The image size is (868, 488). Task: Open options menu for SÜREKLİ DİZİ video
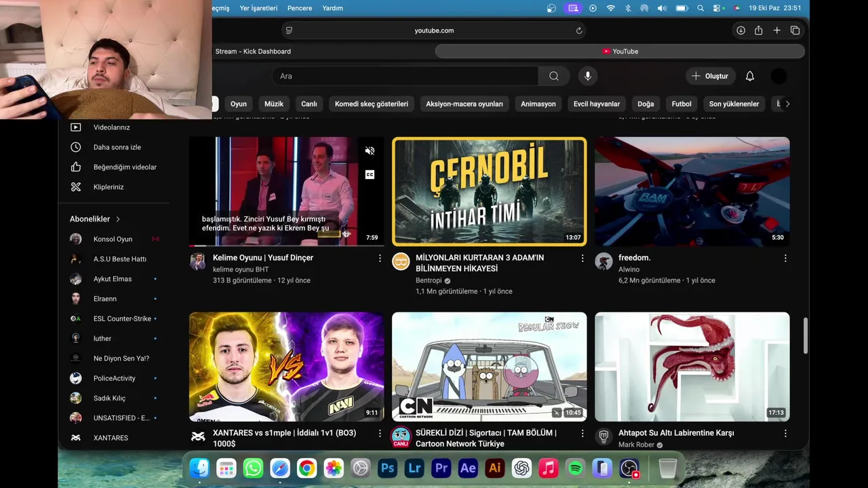pyautogui.click(x=583, y=433)
